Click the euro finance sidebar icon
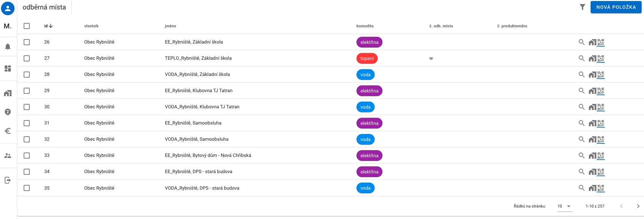644x219 pixels. coord(8,131)
